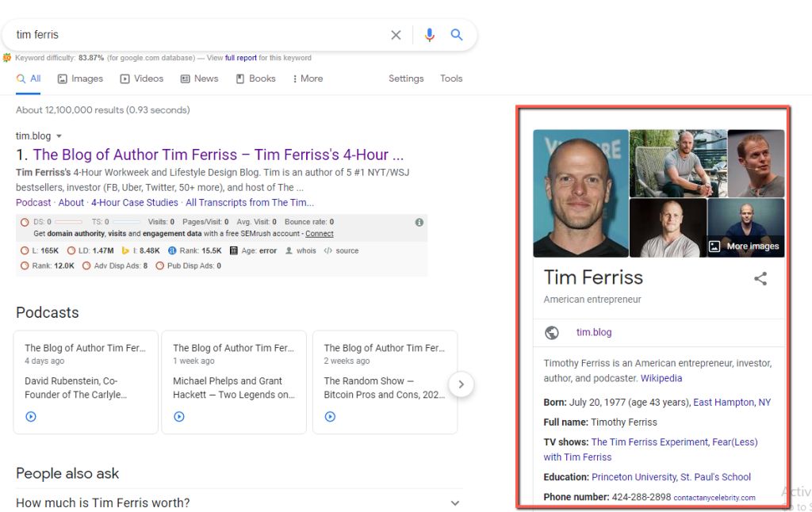Switch to the News tab
812x512 pixels.
199,78
